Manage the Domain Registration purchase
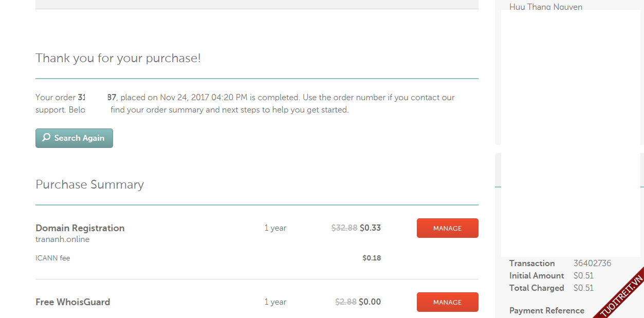Viewport: 644px width, 318px height. click(447, 228)
